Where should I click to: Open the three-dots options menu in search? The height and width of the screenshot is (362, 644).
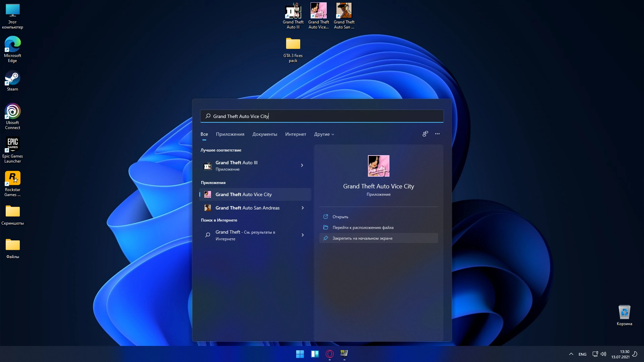click(x=437, y=134)
